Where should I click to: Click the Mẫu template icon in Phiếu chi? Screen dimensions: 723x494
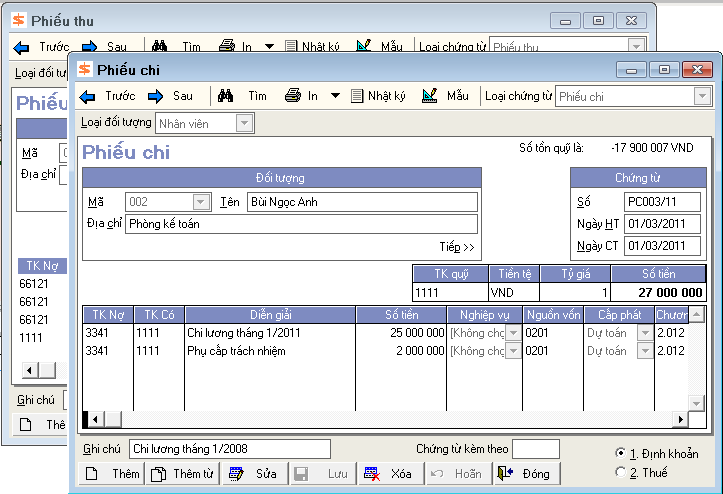pyautogui.click(x=429, y=95)
